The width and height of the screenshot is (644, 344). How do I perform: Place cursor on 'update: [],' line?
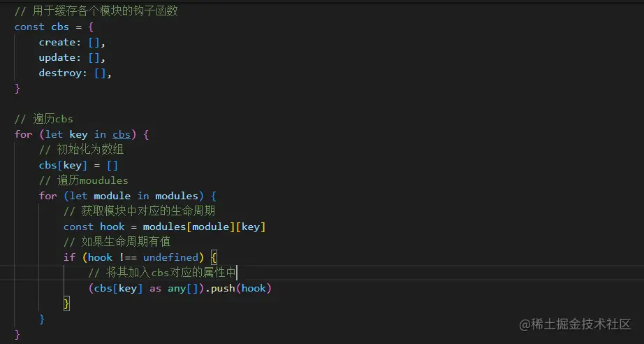72,57
